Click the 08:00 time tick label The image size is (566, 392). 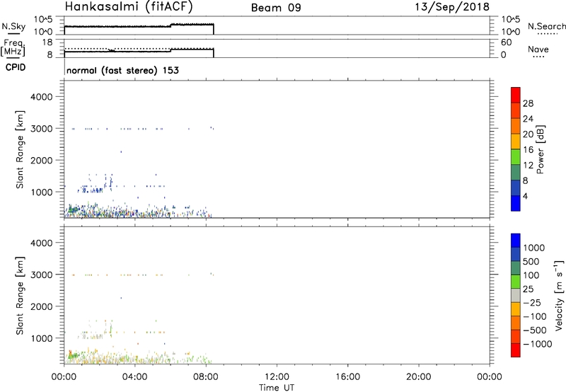[206, 377]
